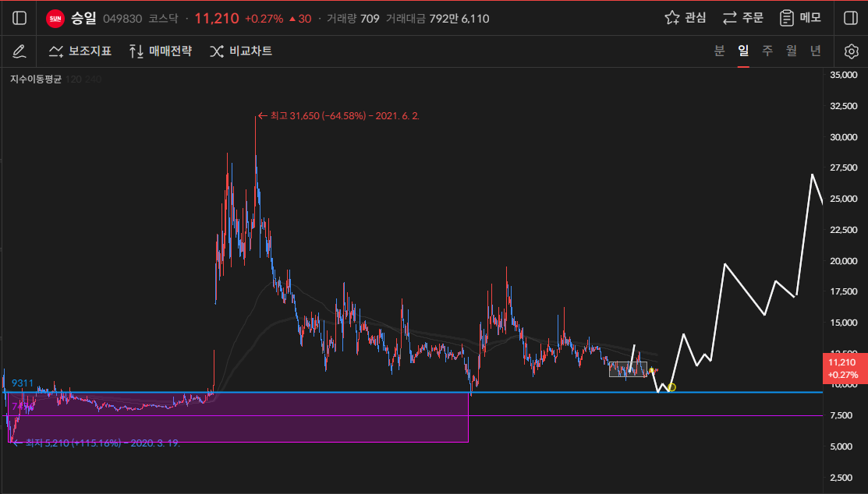The width and height of the screenshot is (868, 494).
Task: Toggle the left sidebar panel icon
Action: pyautogui.click(x=19, y=18)
